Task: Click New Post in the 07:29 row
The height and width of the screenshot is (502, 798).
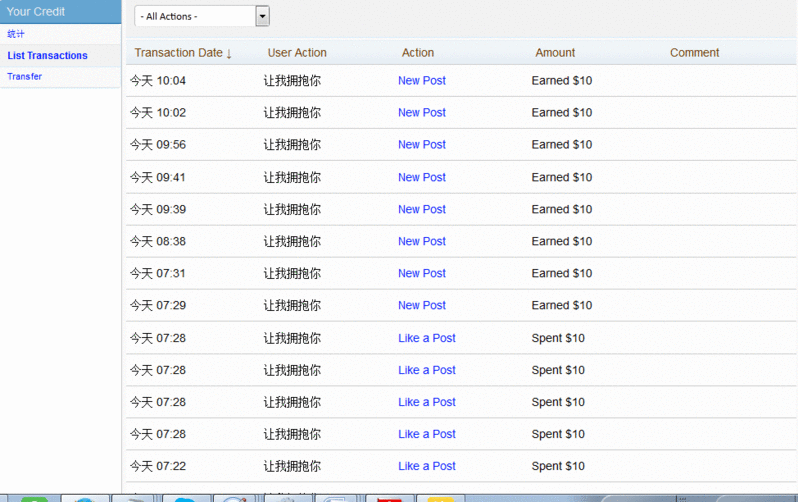Action: [x=422, y=305]
